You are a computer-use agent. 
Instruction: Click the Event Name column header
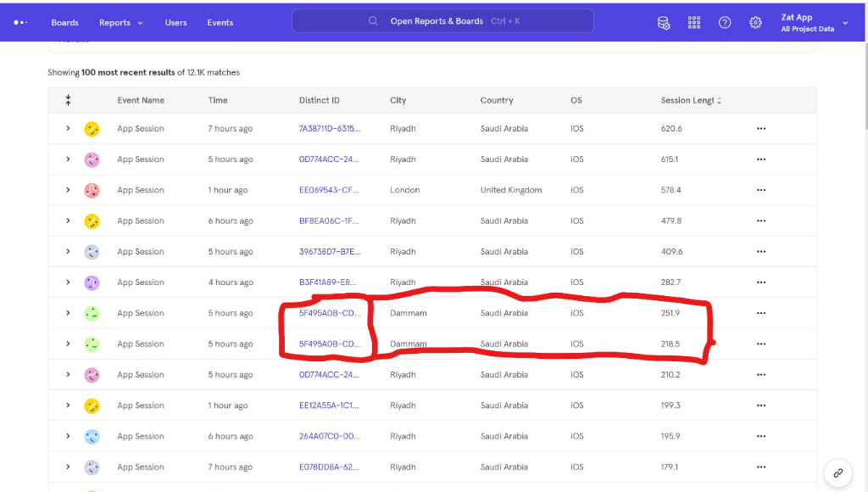[x=141, y=100]
